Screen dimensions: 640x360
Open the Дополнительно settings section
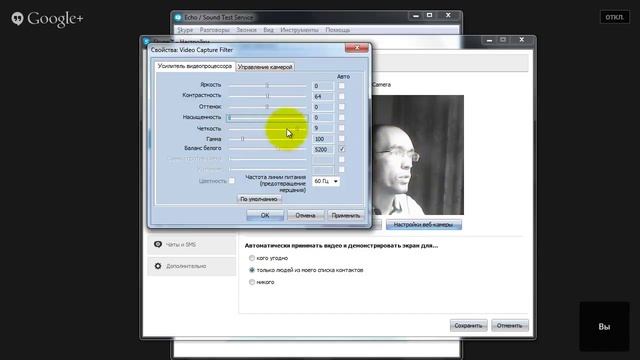[x=192, y=266]
